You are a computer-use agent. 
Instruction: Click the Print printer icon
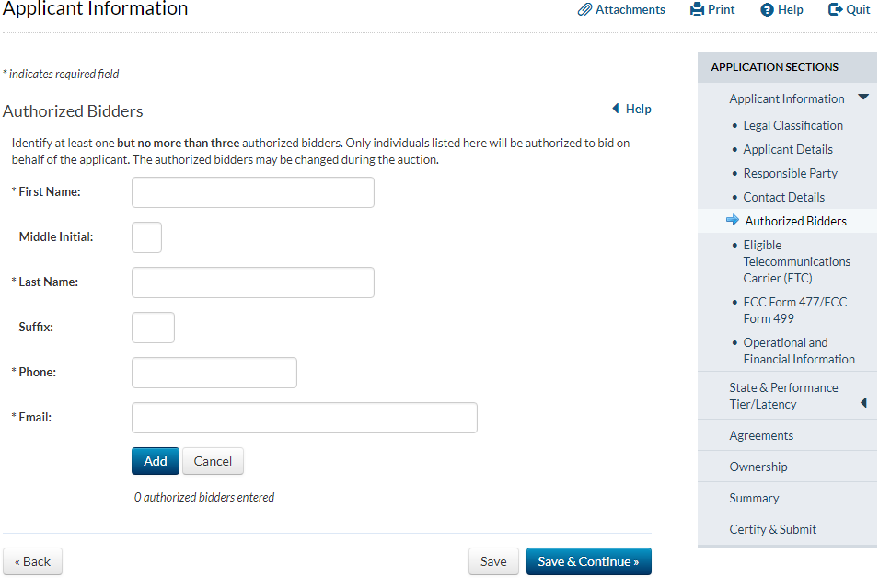(697, 10)
